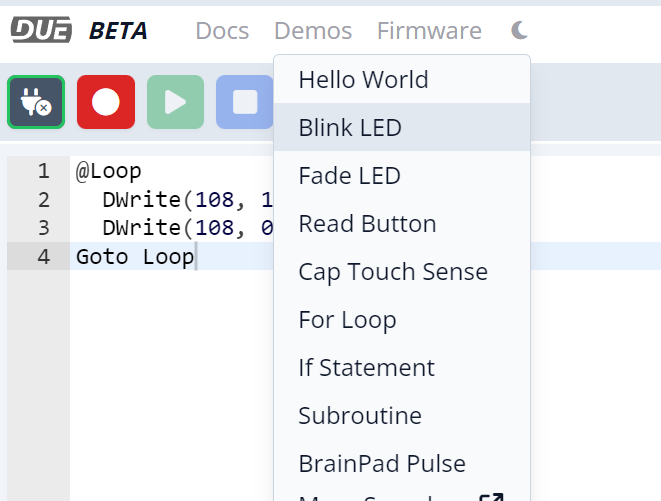Click line number 1 in the gutter

click(43, 171)
